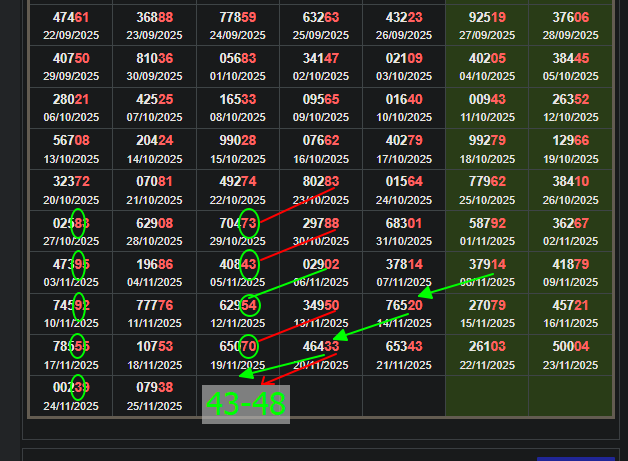Click the 56708 entry for 13/10/2025

point(70,148)
